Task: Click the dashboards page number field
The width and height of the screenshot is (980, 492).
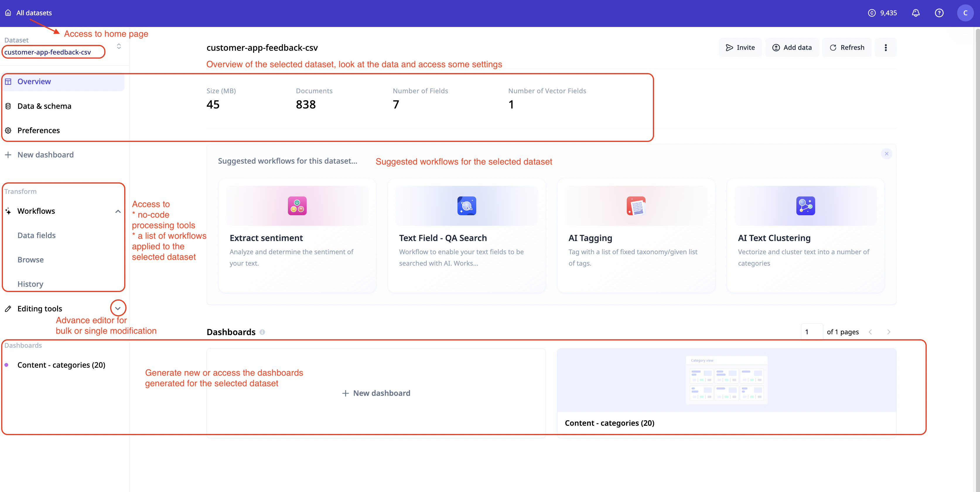Action: tap(811, 332)
